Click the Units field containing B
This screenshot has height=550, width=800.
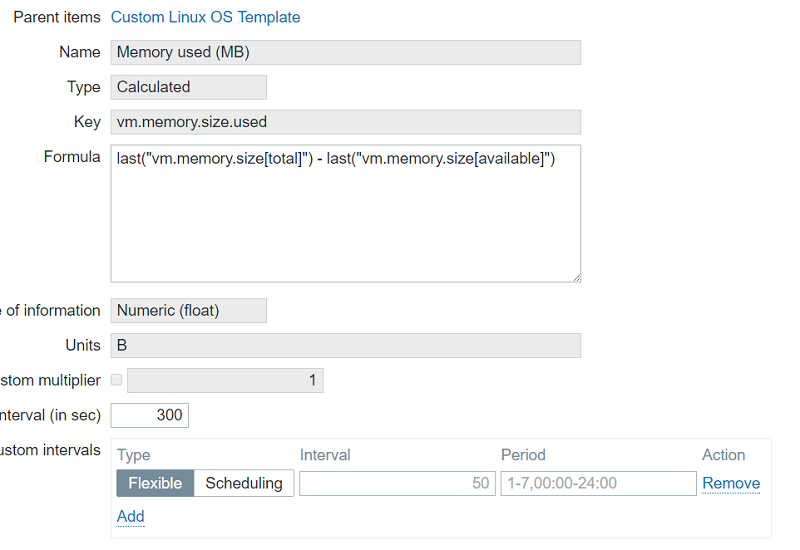pyautogui.click(x=345, y=345)
